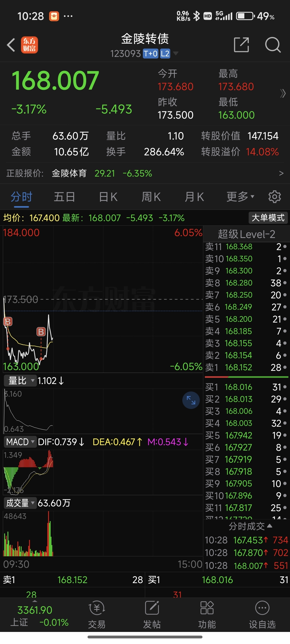Tap trade record 167.453 with 734
The height and width of the screenshot is (644, 290).
(247, 540)
